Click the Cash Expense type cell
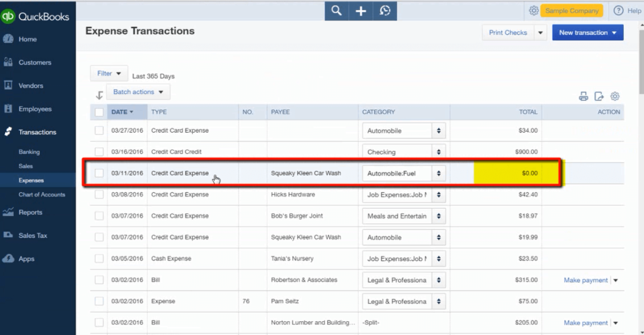The height and width of the screenshot is (335, 644). 171,258
